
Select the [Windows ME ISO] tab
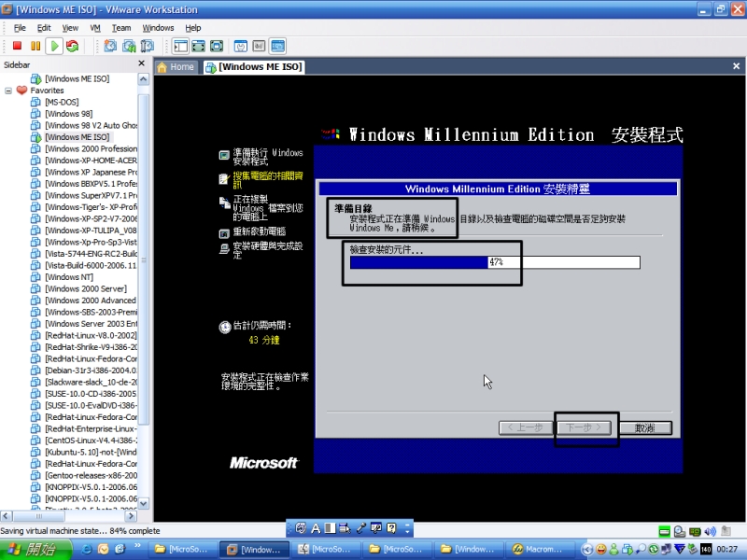coord(254,67)
